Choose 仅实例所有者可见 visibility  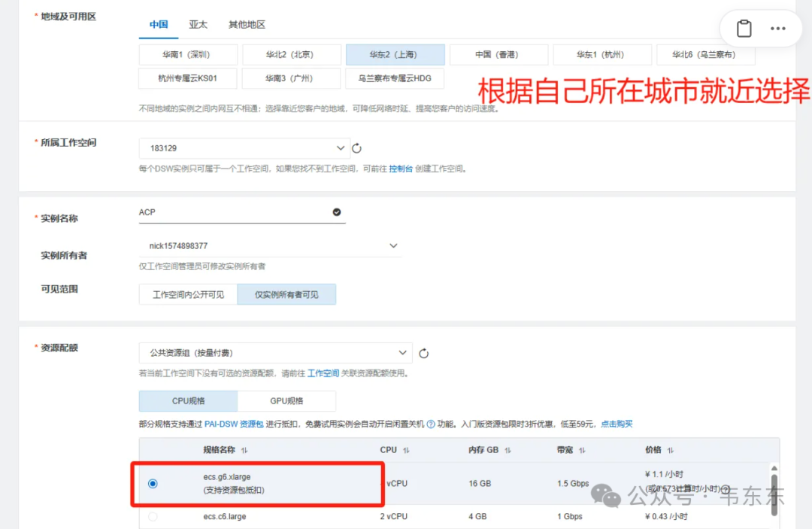tap(286, 294)
